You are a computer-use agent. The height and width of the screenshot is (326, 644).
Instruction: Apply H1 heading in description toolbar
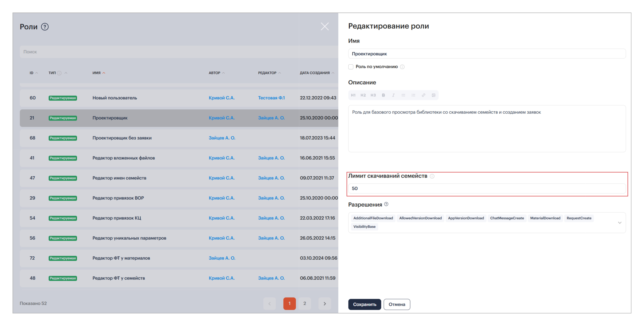pos(353,95)
